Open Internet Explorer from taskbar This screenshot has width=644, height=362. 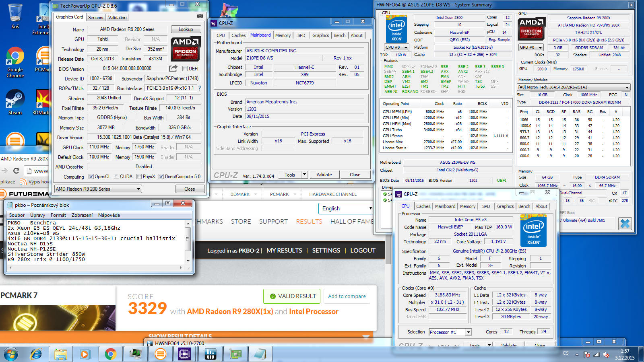click(36, 354)
